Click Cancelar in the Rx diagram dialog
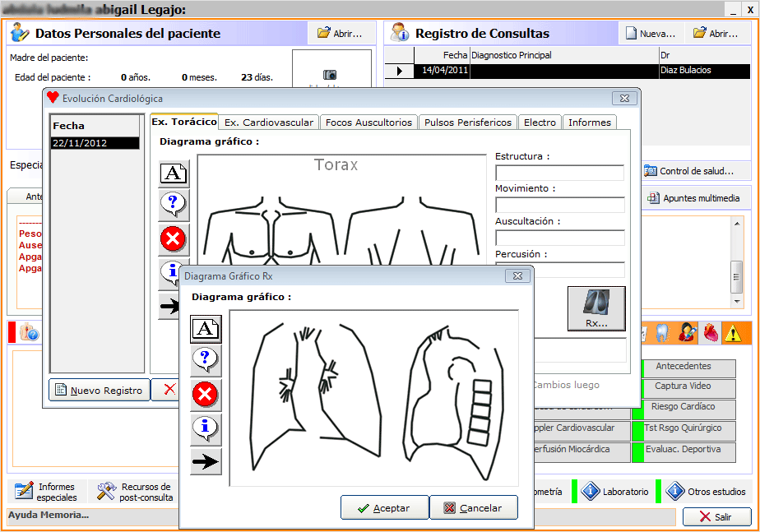The height and width of the screenshot is (532, 760). pyautogui.click(x=474, y=508)
